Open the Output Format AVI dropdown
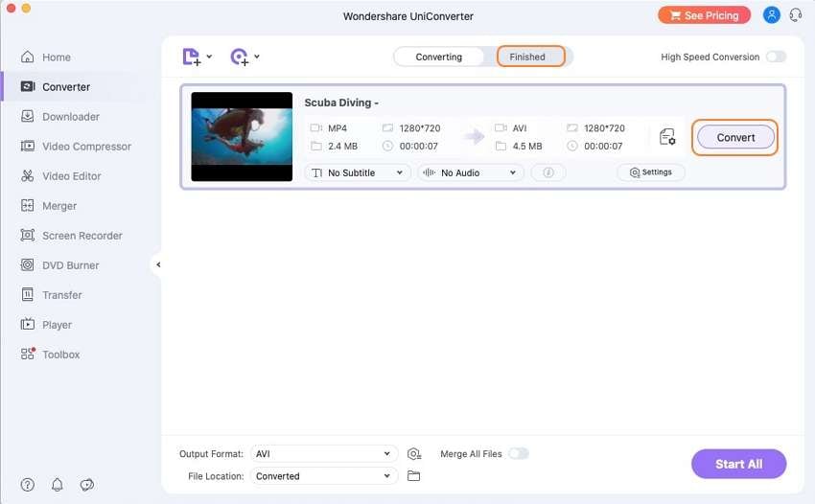815x504 pixels. (x=324, y=453)
